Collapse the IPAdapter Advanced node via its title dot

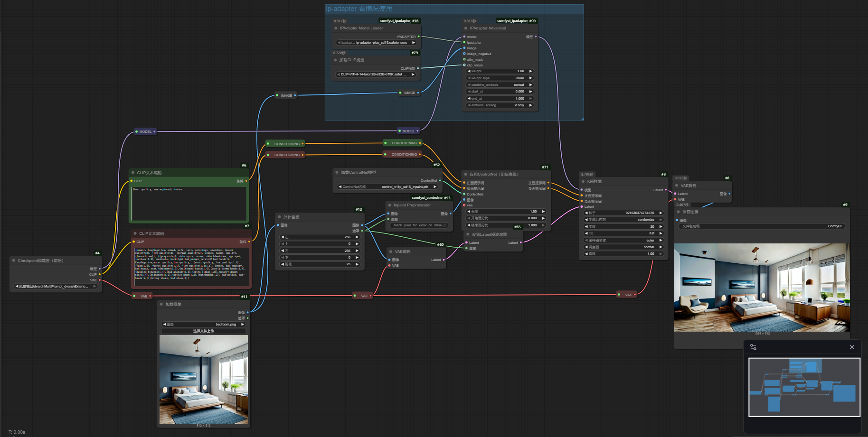pyautogui.click(x=465, y=28)
